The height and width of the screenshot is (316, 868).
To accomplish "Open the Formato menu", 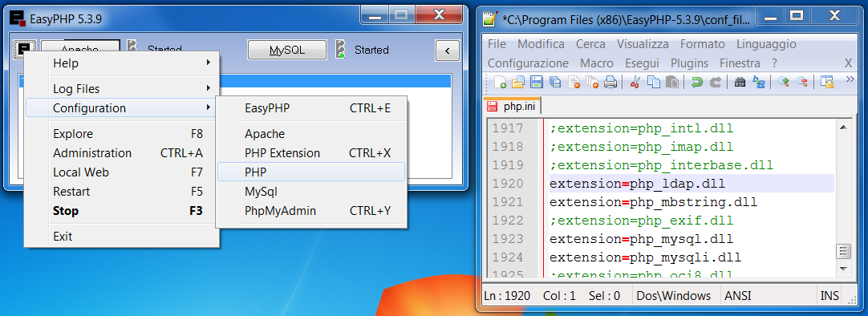I will [x=702, y=44].
